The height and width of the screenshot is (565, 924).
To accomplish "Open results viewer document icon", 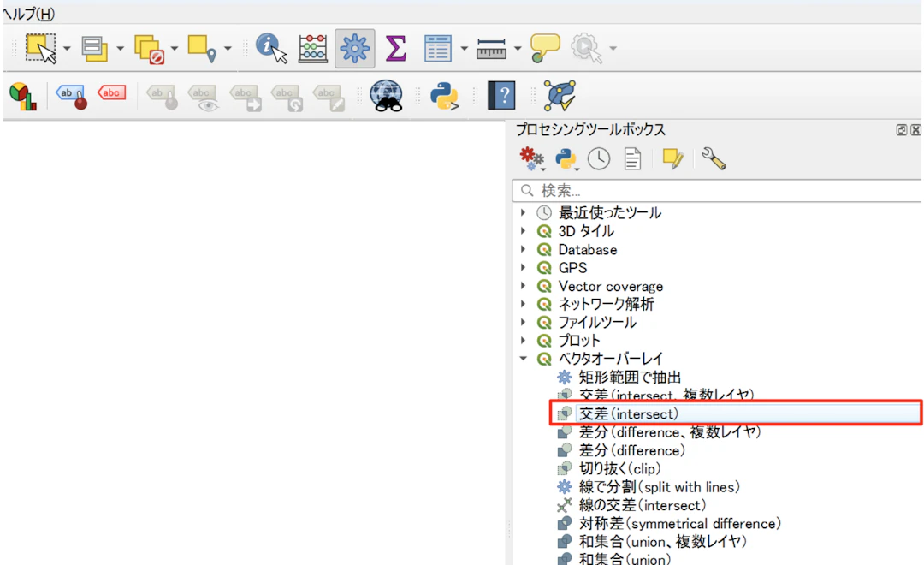I will click(632, 159).
